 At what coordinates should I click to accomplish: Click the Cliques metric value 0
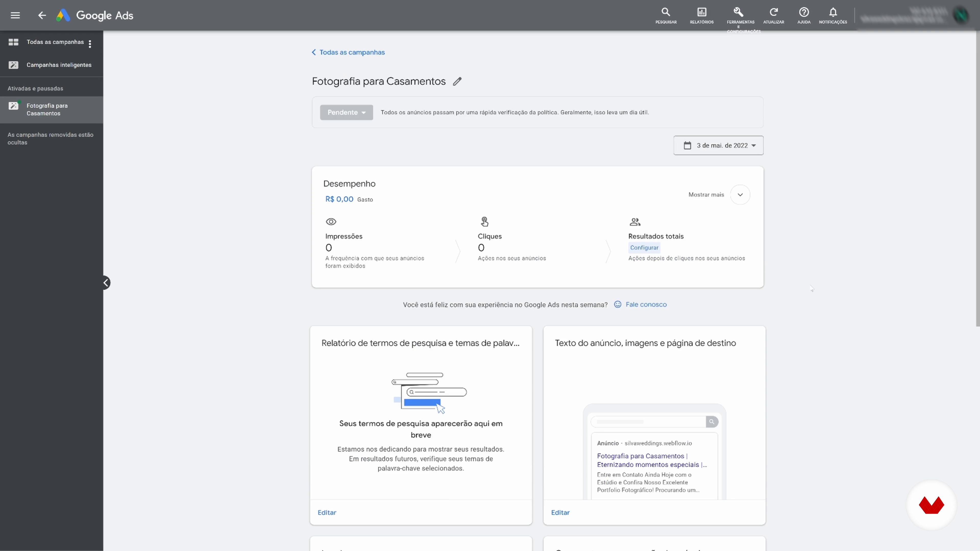pos(481,247)
